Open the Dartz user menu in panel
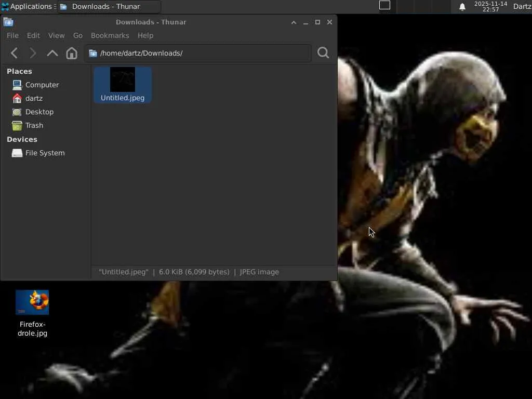The width and height of the screenshot is (532, 399). tap(522, 6)
